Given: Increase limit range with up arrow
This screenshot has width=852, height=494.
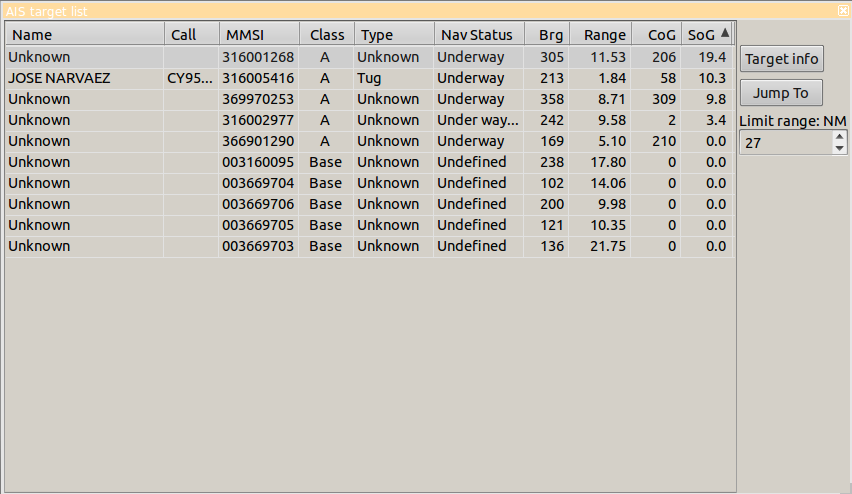Looking at the screenshot, I should point(840,138).
